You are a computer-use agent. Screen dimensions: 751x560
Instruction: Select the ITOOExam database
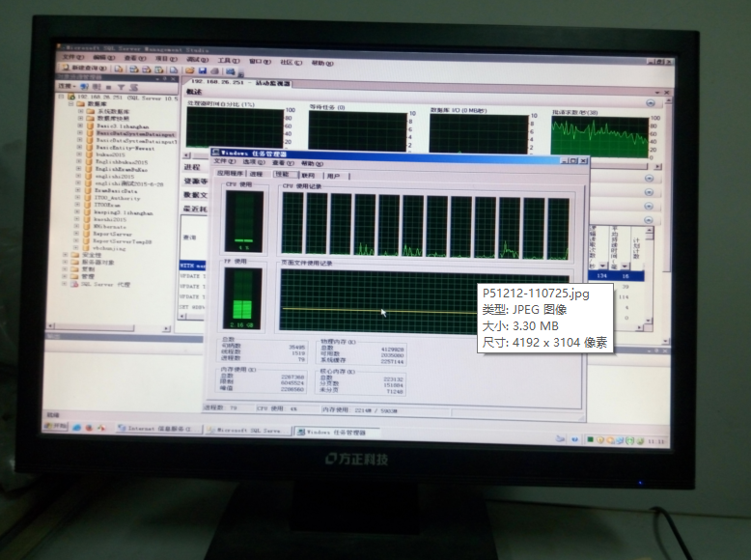pyautogui.click(x=107, y=205)
